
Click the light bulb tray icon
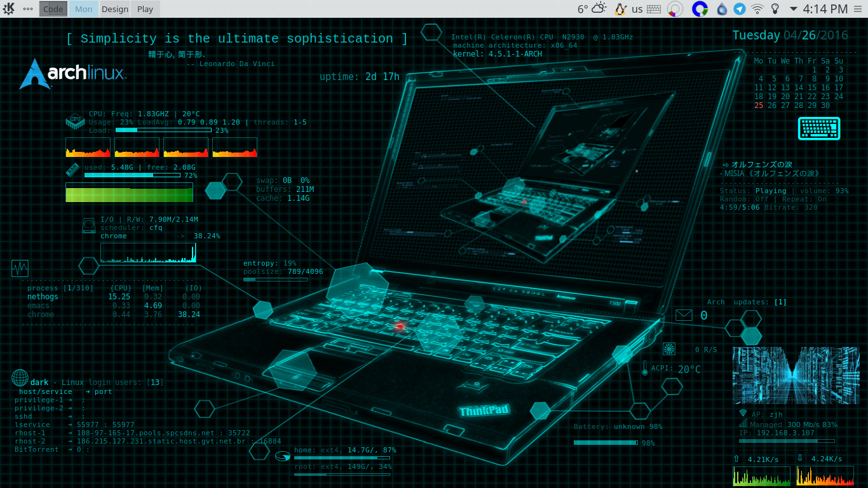click(775, 9)
